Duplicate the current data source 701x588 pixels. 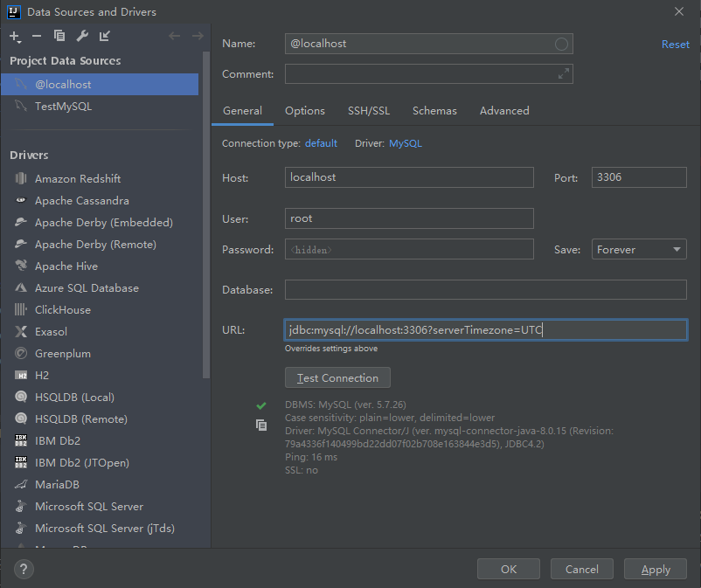tap(59, 36)
